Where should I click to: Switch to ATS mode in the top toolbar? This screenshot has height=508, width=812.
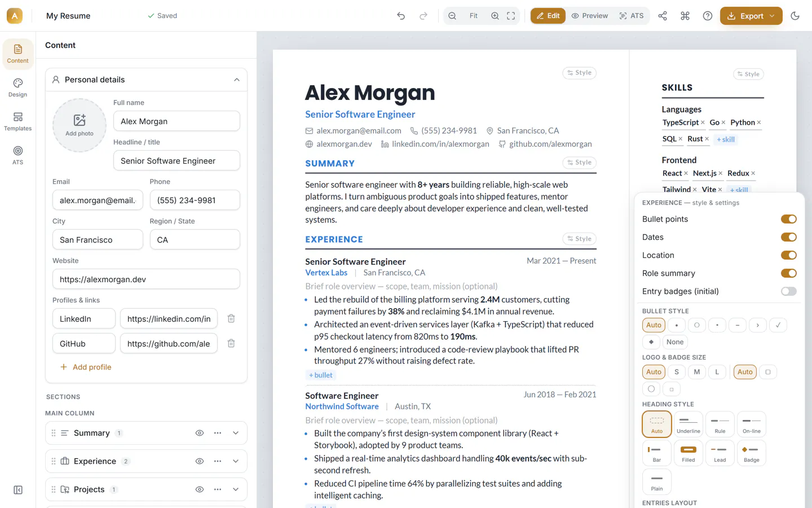pos(632,16)
